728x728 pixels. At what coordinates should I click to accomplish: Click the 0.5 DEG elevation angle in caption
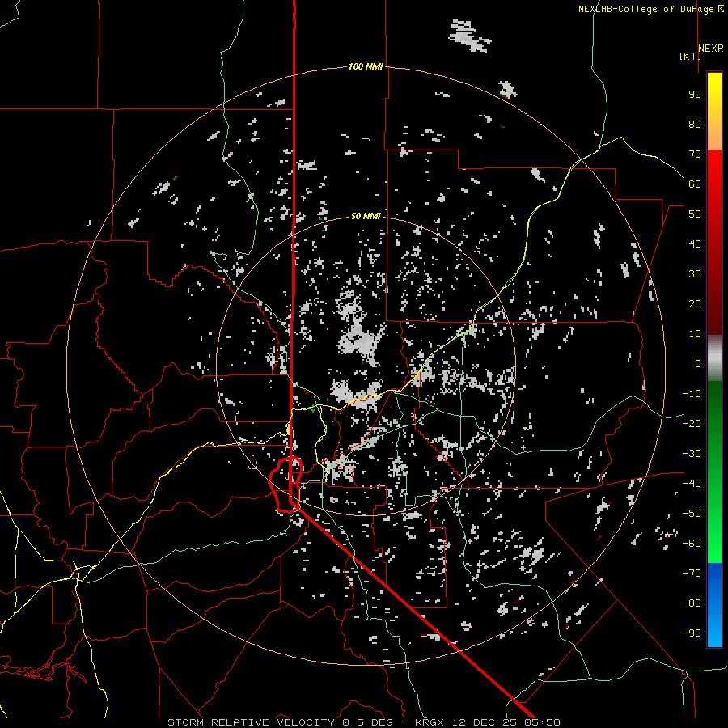point(367,722)
